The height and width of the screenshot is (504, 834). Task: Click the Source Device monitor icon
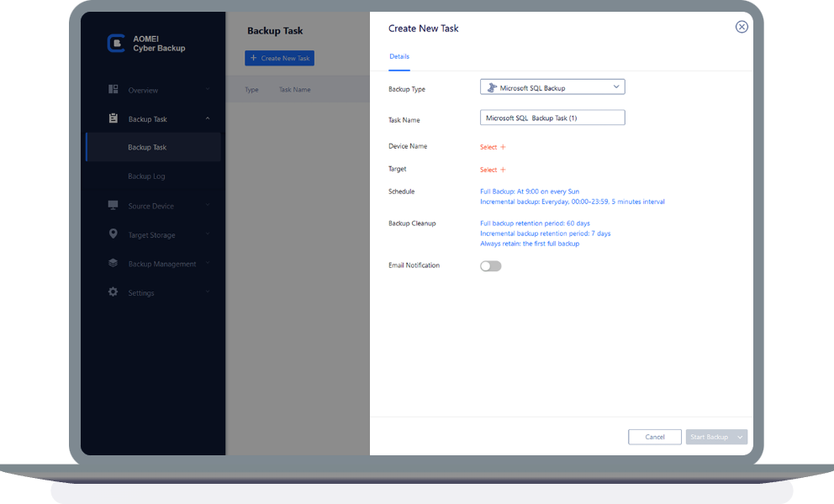(113, 206)
